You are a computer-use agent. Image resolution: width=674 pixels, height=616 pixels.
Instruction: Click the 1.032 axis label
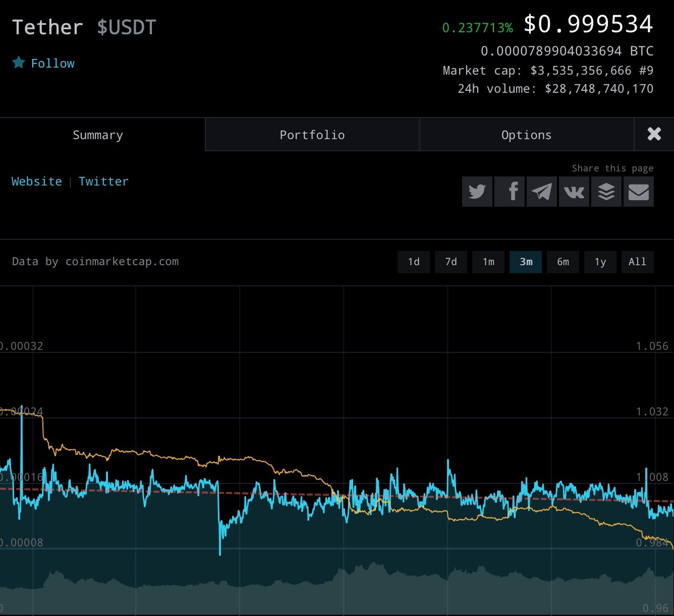(652, 412)
